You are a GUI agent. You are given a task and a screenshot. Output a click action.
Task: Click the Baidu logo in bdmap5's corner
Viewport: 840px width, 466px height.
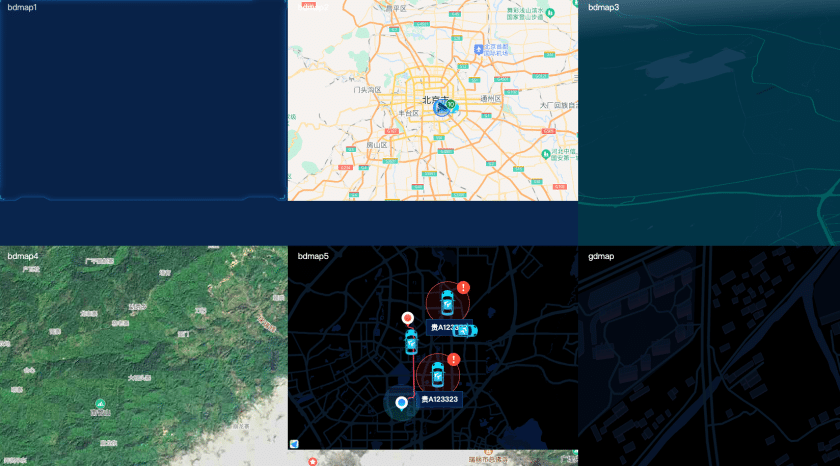pos(294,444)
